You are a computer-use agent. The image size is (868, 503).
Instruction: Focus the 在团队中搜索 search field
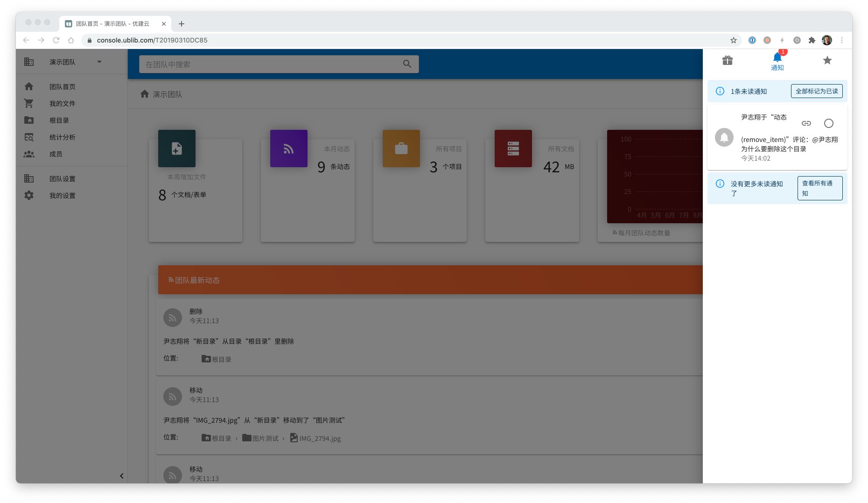271,64
